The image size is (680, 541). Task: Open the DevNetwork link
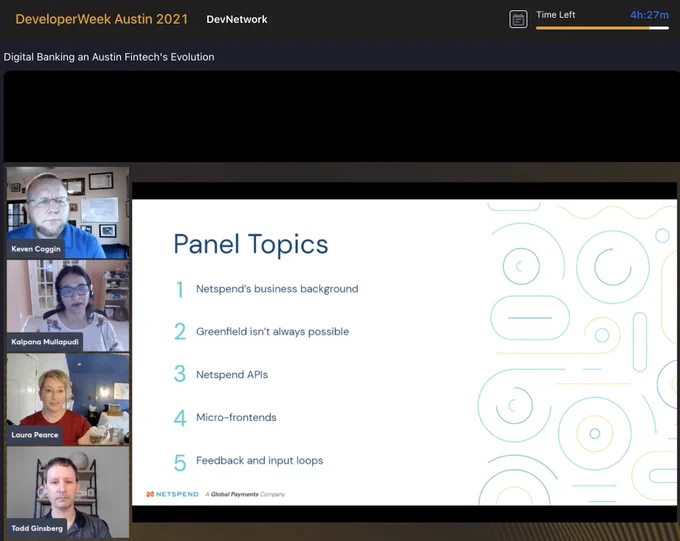237,20
